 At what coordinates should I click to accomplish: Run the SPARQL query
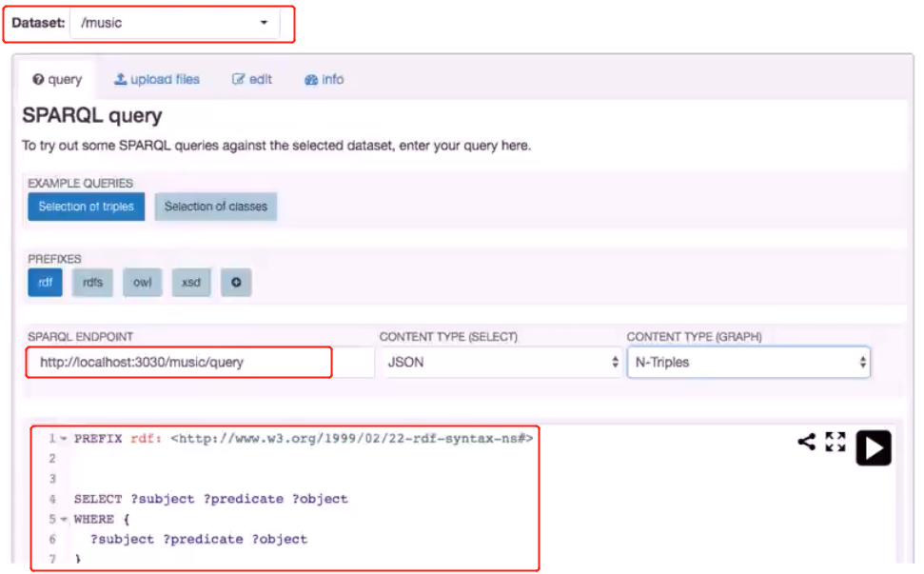click(x=874, y=448)
